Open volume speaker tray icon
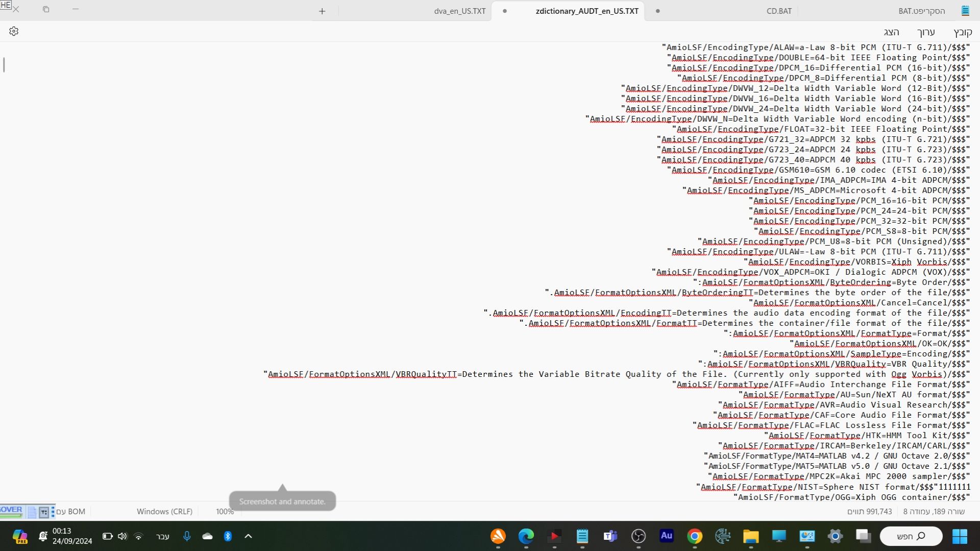980x551 pixels. pyautogui.click(x=122, y=536)
